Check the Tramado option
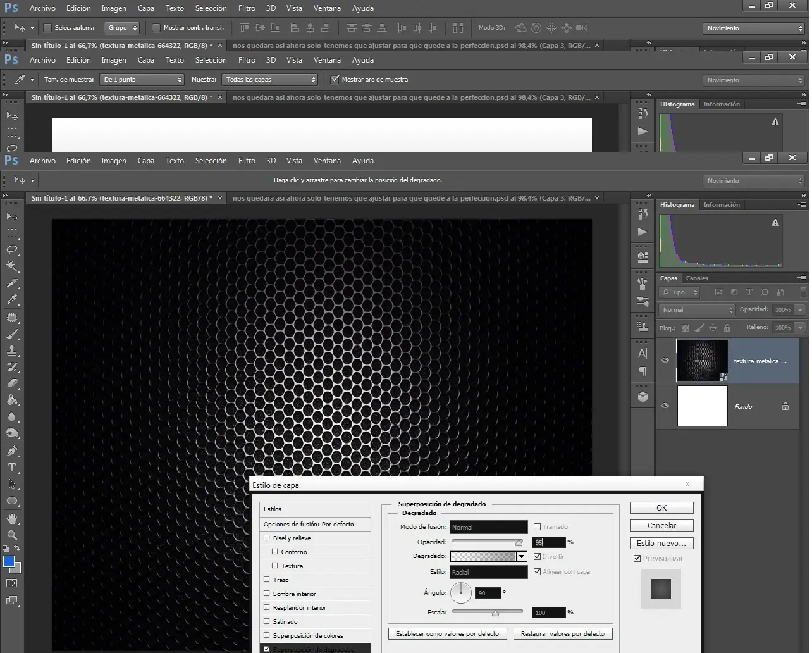This screenshot has height=653, width=812. click(537, 526)
